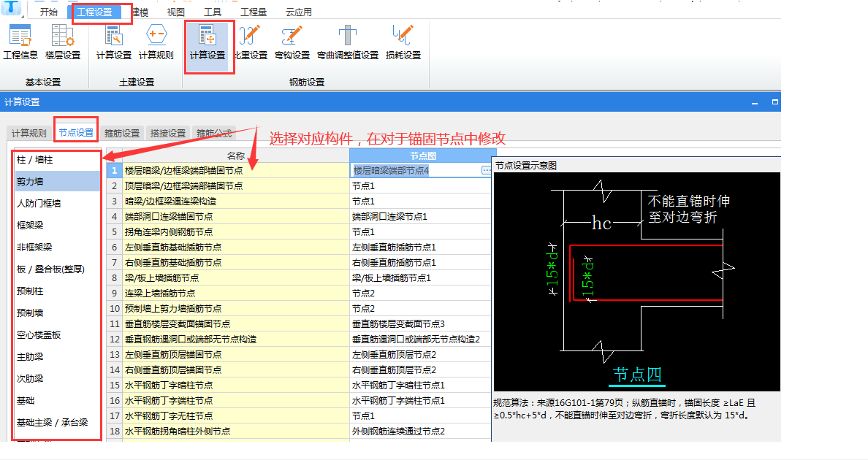The height and width of the screenshot is (460, 868).
Task: Click 水平钢筋丁字端柱节点1 cell
Action: 420,400
